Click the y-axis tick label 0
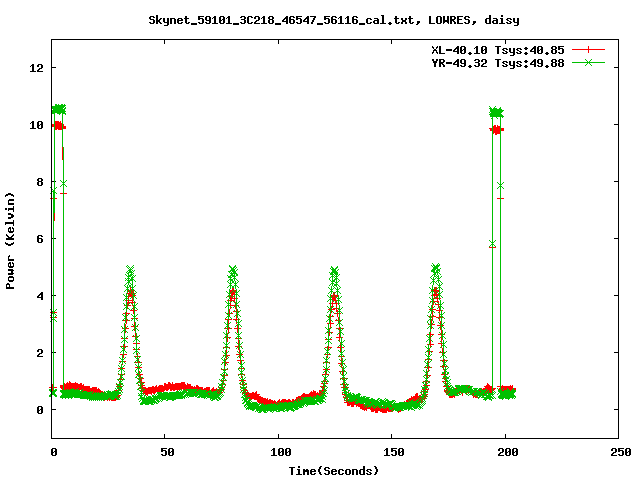 click(40, 410)
